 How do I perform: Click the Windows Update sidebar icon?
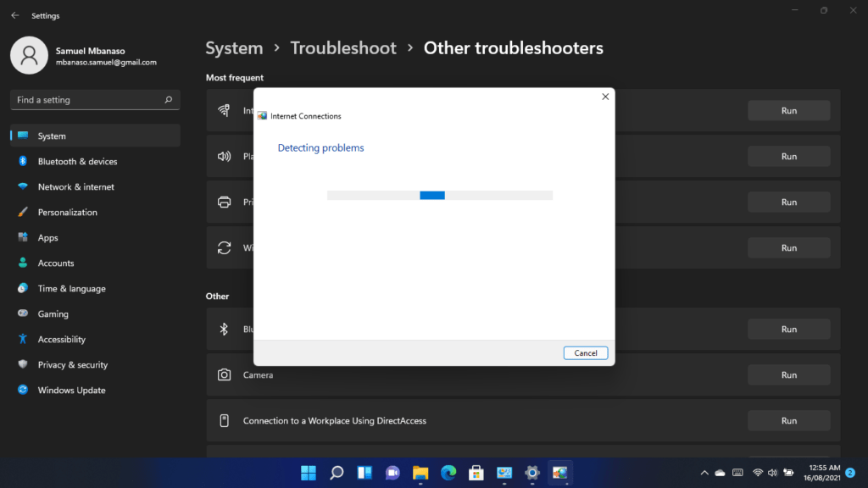[24, 390]
